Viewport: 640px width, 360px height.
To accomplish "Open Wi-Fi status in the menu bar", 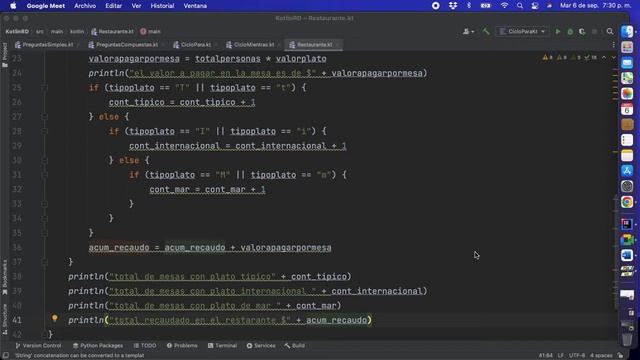I will [504, 6].
